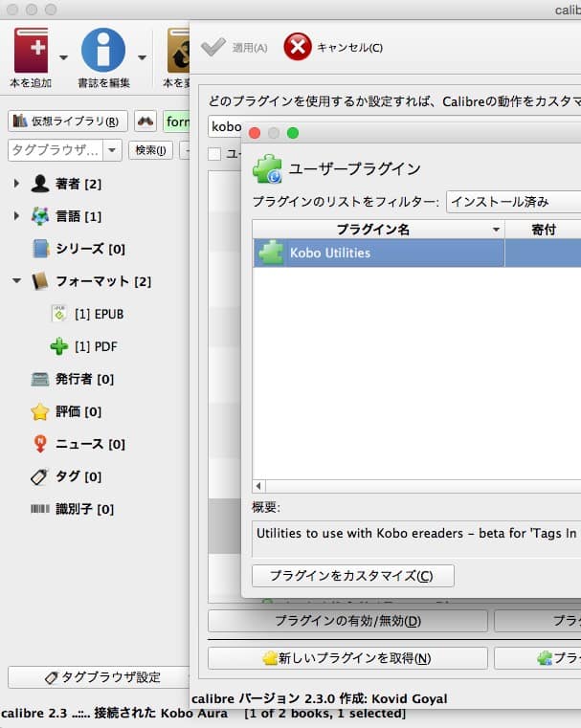This screenshot has height=728, width=581.
Task: Open Add books dropdown arrow
Action: (x=64, y=57)
